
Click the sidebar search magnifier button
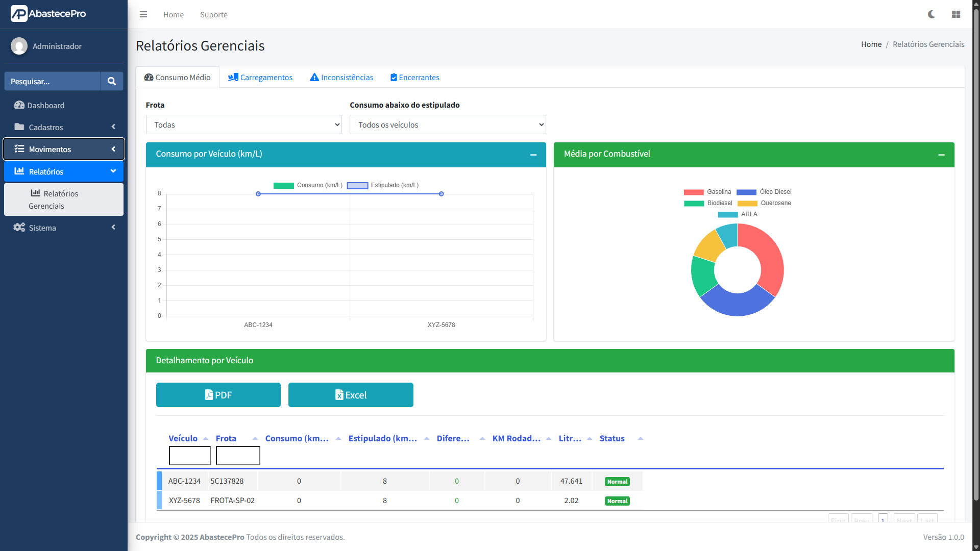coord(112,81)
